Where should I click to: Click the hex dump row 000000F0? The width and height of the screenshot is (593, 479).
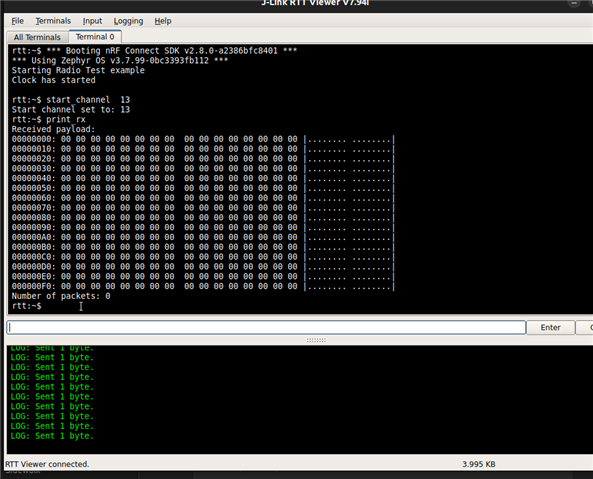203,287
